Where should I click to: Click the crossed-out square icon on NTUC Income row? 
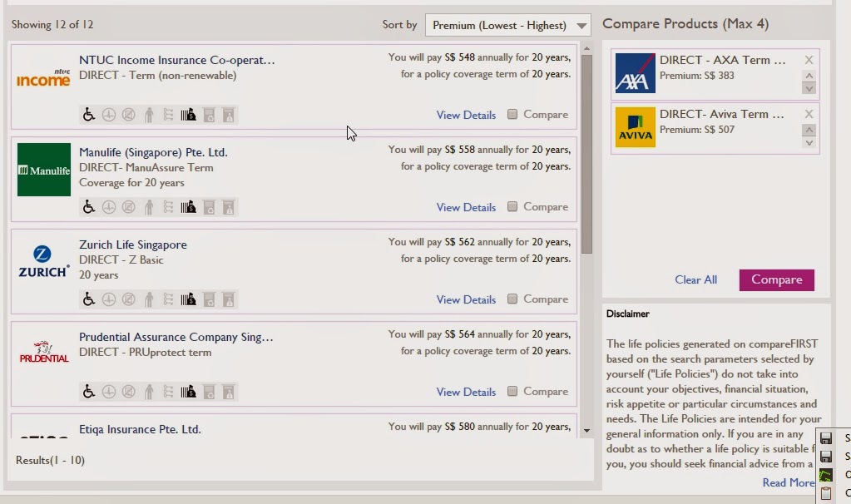[129, 115]
